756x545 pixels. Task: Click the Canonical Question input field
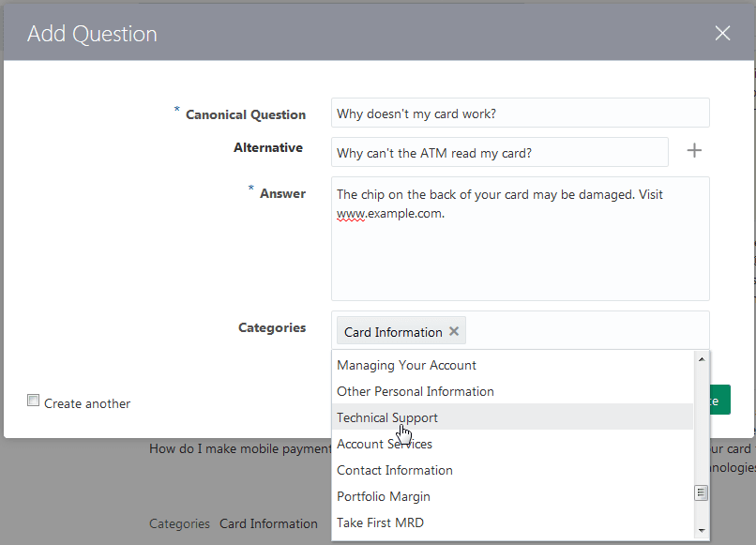[x=520, y=113]
